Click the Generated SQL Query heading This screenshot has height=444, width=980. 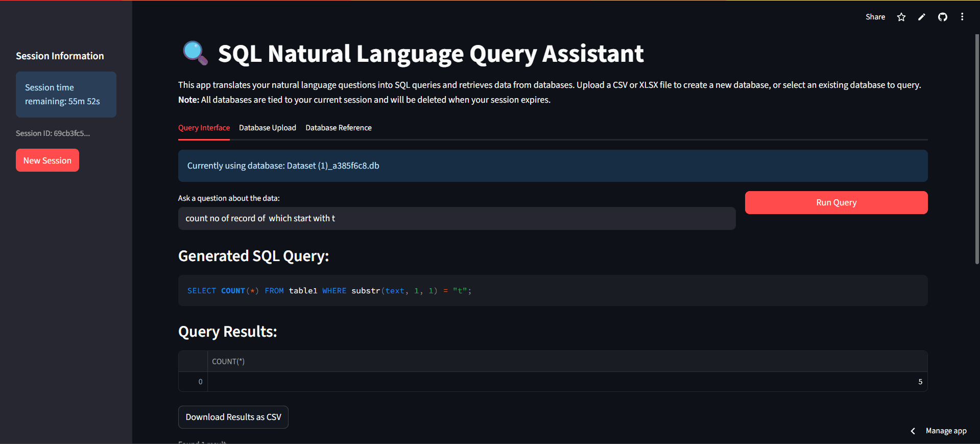click(253, 256)
